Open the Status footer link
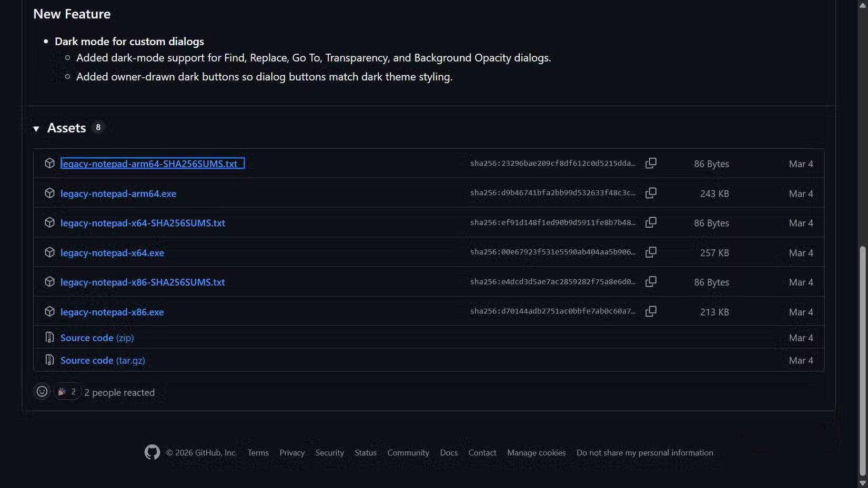The height and width of the screenshot is (488, 868). click(366, 453)
